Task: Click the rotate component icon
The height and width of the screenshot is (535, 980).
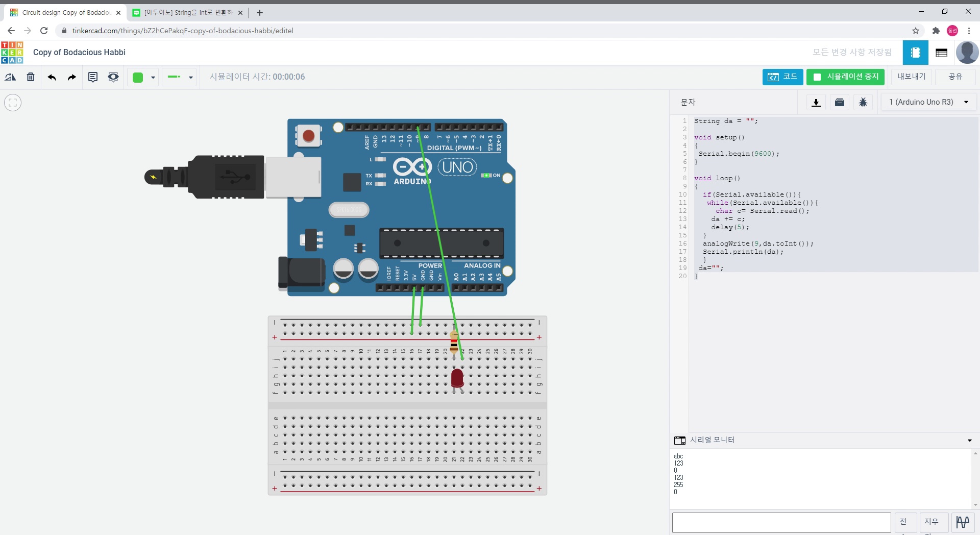Action: 10,77
